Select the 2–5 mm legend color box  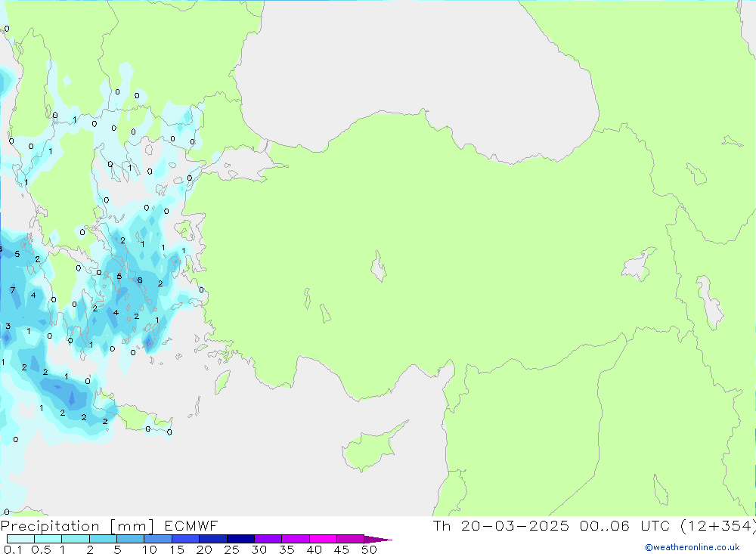tap(103, 539)
